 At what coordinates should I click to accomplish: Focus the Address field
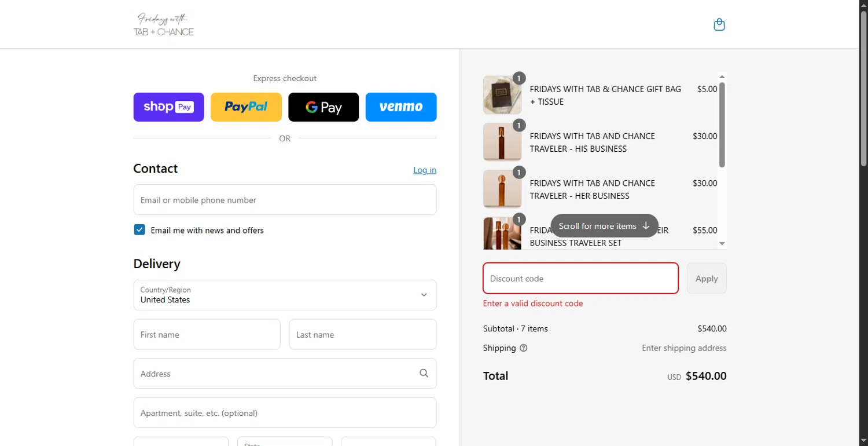point(285,374)
